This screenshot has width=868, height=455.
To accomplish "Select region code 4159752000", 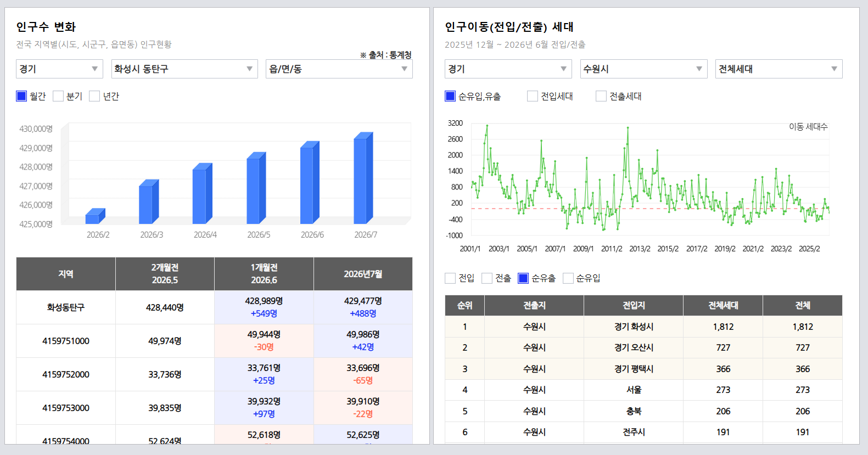I will click(66, 374).
